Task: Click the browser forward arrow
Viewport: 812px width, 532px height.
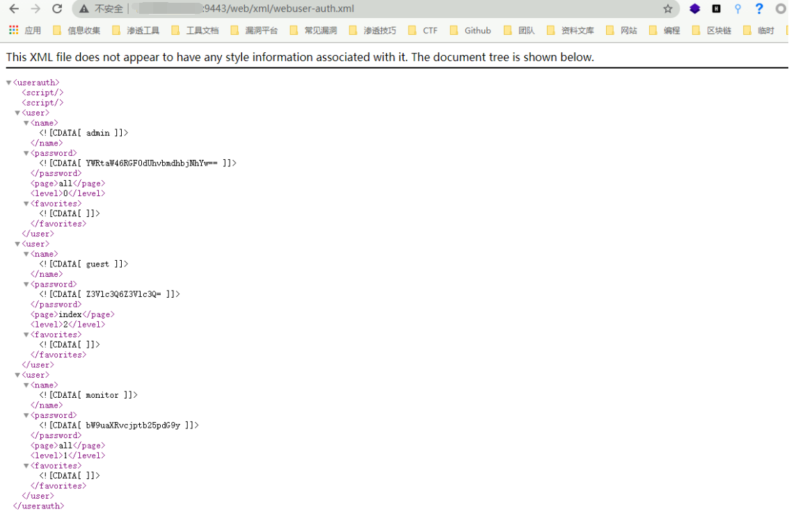Action: tap(35, 9)
